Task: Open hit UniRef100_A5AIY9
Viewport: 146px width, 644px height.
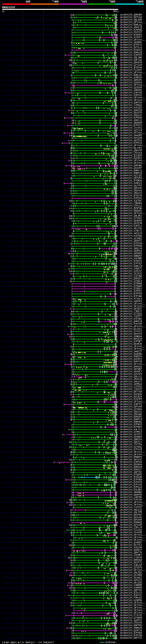Action: point(131,27)
